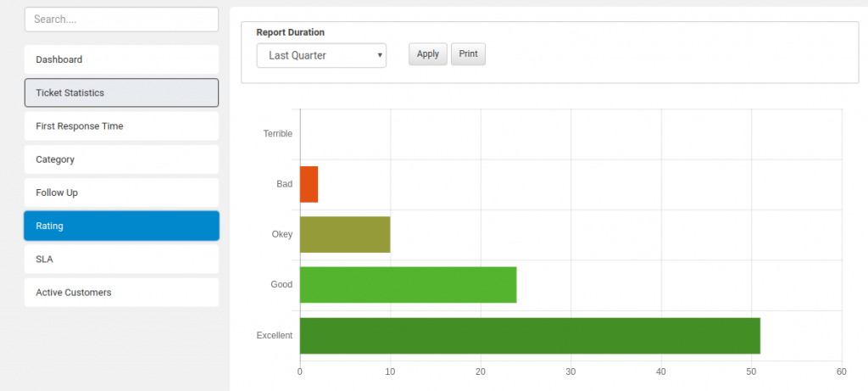Click the Report Duration label

point(290,32)
